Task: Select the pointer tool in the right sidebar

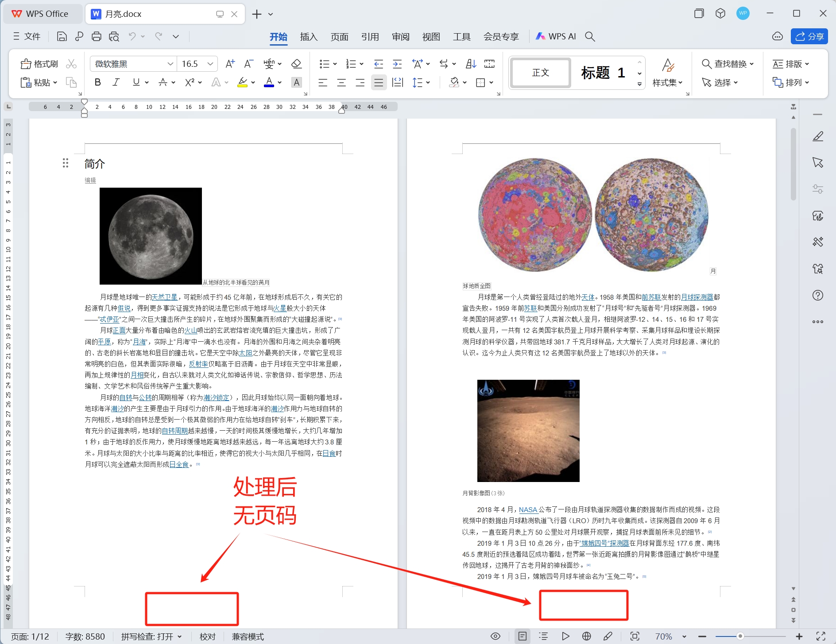Action: pos(817,162)
